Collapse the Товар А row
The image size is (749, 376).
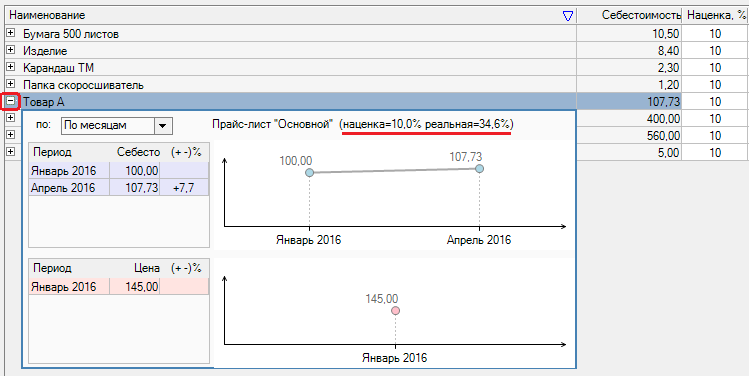pos(11,101)
